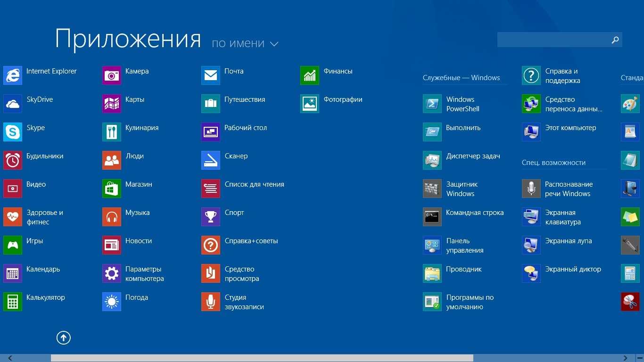The height and width of the screenshot is (362, 644).
Task: Open Список для чтения icon
Action: click(211, 189)
